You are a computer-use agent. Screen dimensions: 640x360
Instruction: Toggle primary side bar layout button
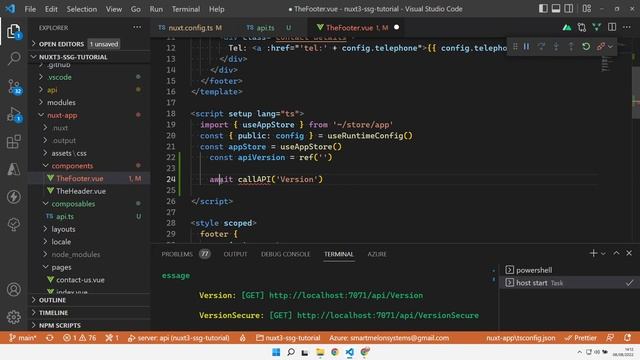pyautogui.click(x=543, y=9)
